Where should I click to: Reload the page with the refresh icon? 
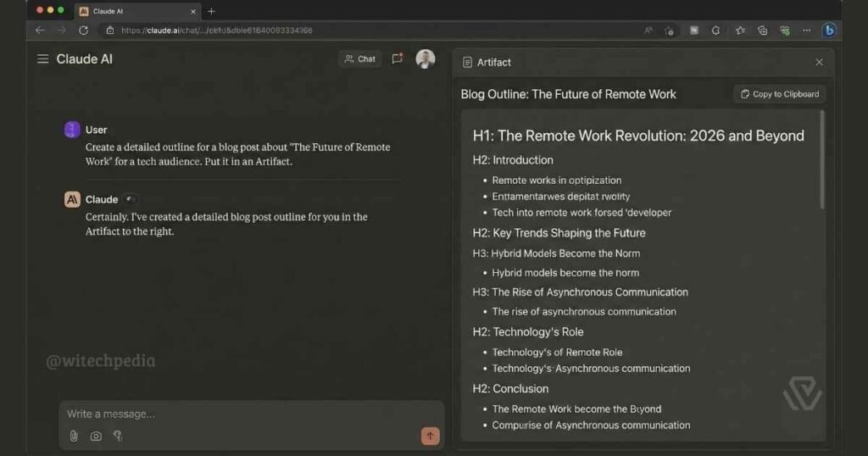(84, 31)
